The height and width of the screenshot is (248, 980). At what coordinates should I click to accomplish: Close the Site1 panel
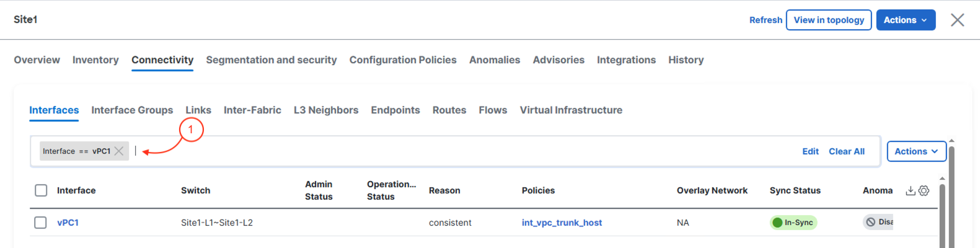pos(958,20)
